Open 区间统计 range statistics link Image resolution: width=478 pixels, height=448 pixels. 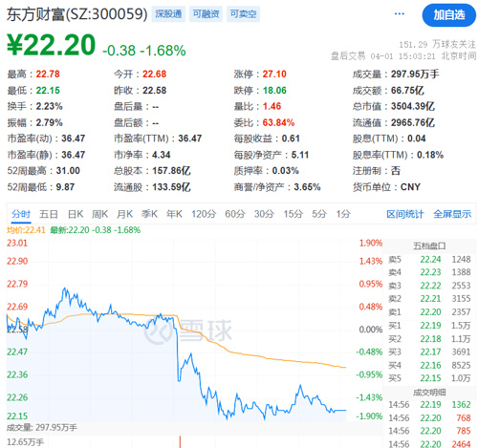coord(405,214)
